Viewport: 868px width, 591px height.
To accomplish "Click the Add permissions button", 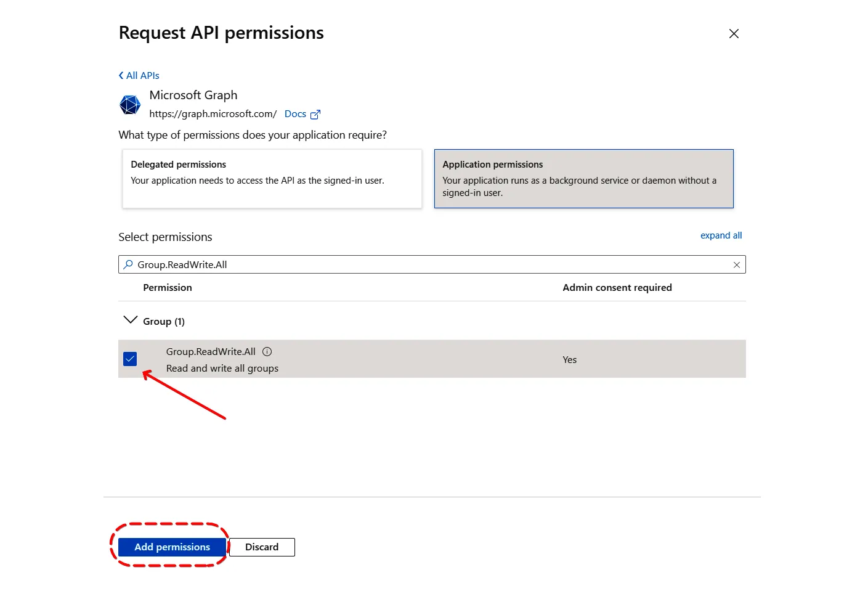I will (x=172, y=547).
